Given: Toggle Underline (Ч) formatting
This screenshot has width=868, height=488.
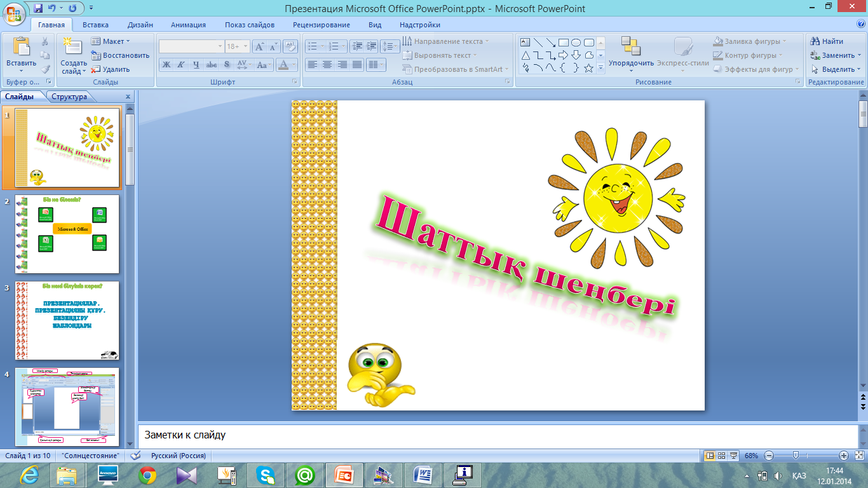Looking at the screenshot, I should 196,65.
